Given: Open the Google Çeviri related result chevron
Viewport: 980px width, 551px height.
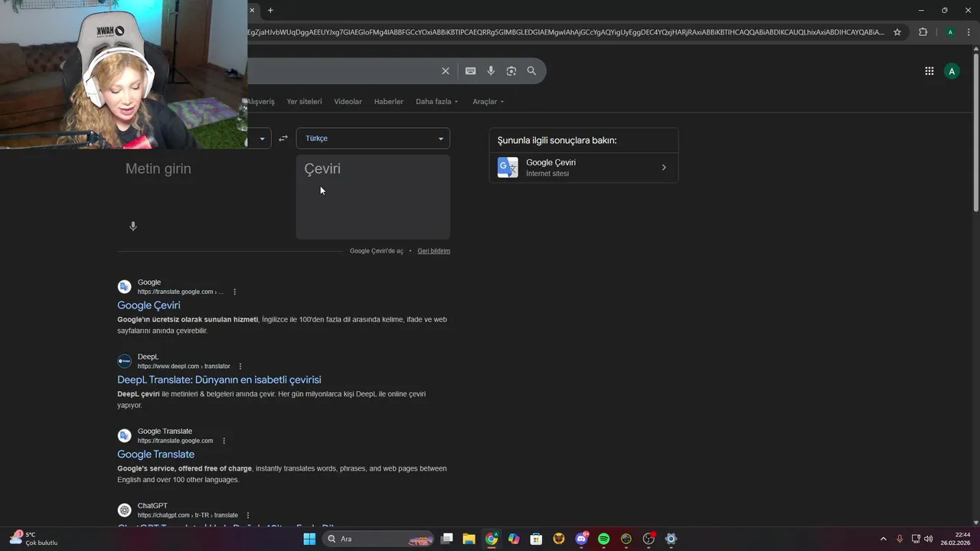Looking at the screenshot, I should [664, 168].
